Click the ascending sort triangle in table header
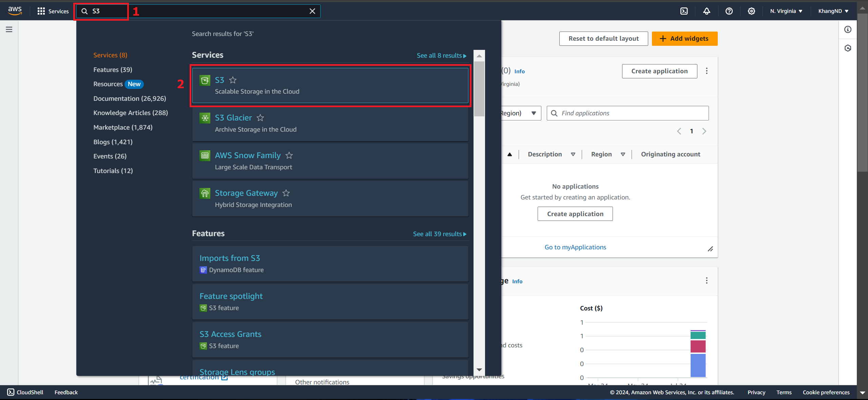This screenshot has width=868, height=400. pyautogui.click(x=509, y=154)
